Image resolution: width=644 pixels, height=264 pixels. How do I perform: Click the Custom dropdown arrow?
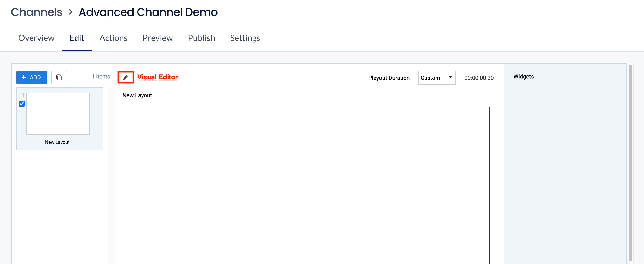pos(450,77)
